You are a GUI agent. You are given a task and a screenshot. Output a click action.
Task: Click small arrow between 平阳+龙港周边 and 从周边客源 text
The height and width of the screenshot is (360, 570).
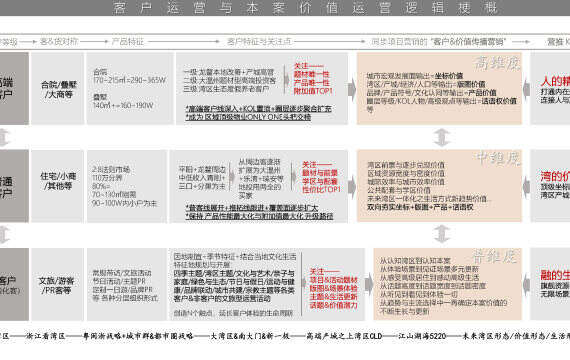(x=232, y=178)
